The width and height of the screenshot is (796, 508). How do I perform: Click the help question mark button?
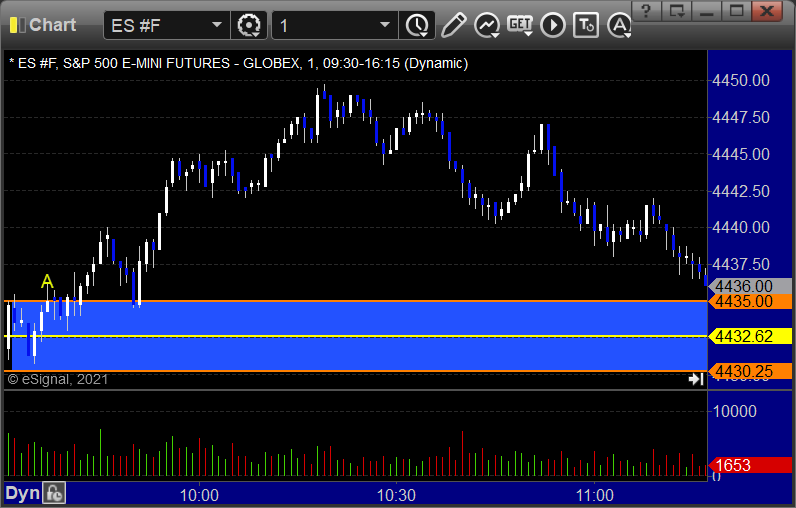point(646,11)
